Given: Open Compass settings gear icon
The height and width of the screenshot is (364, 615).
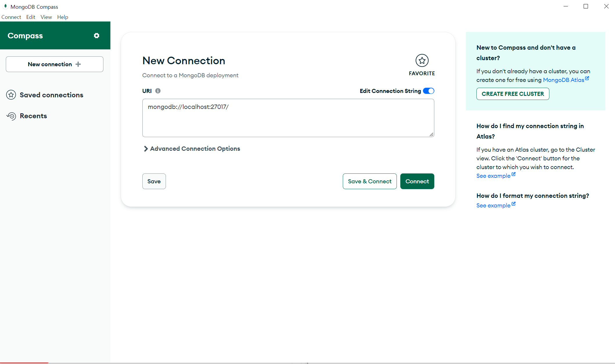Looking at the screenshot, I should point(96,36).
